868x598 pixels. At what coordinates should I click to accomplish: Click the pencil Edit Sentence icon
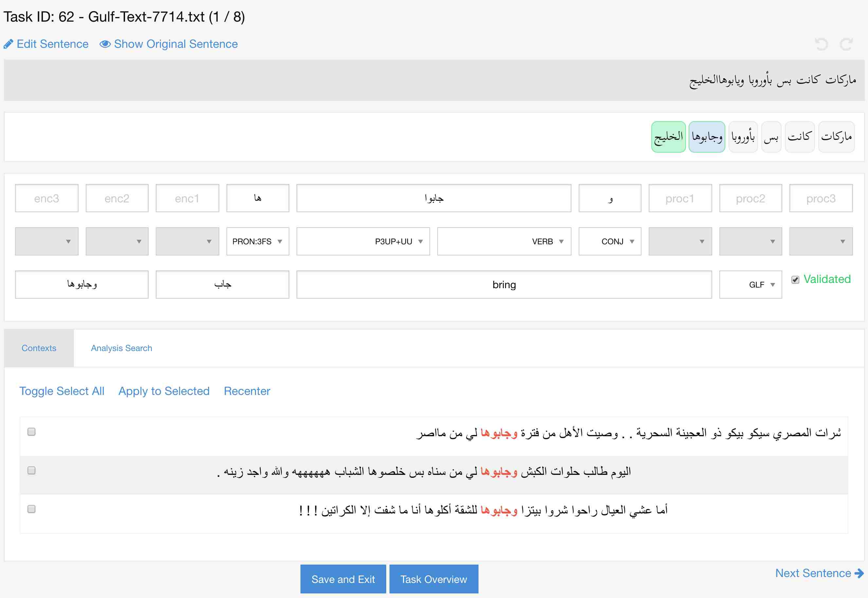[8, 44]
